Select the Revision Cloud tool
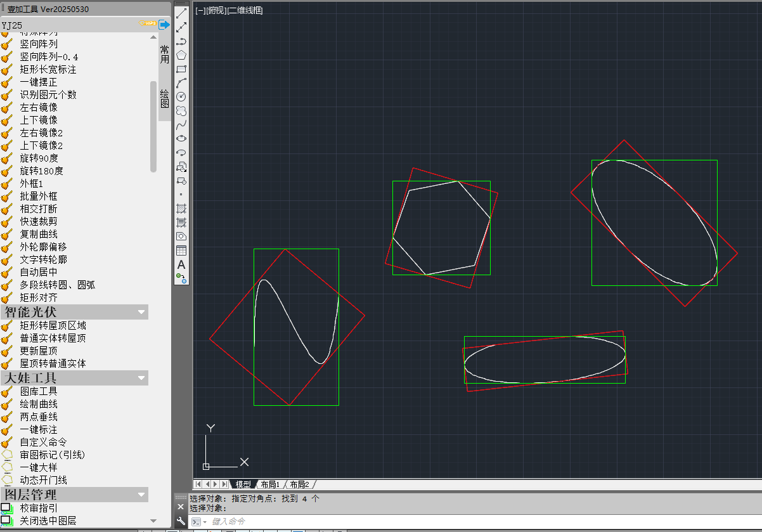This screenshot has height=532, width=762. (181, 110)
